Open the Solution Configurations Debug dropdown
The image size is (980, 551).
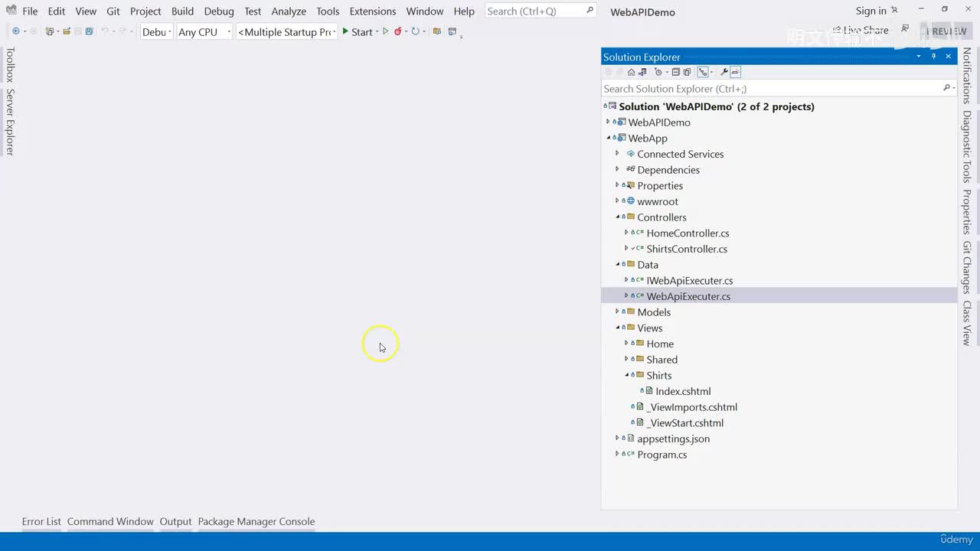pos(157,32)
